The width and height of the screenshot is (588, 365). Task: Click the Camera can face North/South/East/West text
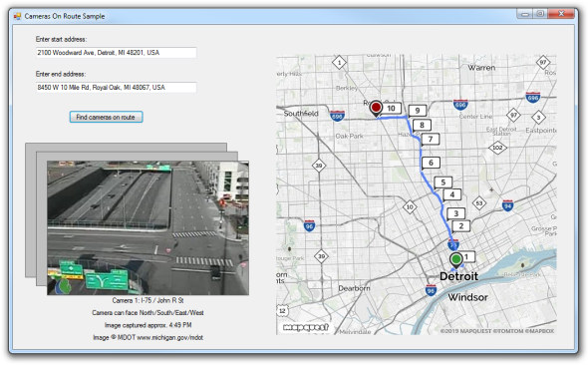(x=147, y=313)
